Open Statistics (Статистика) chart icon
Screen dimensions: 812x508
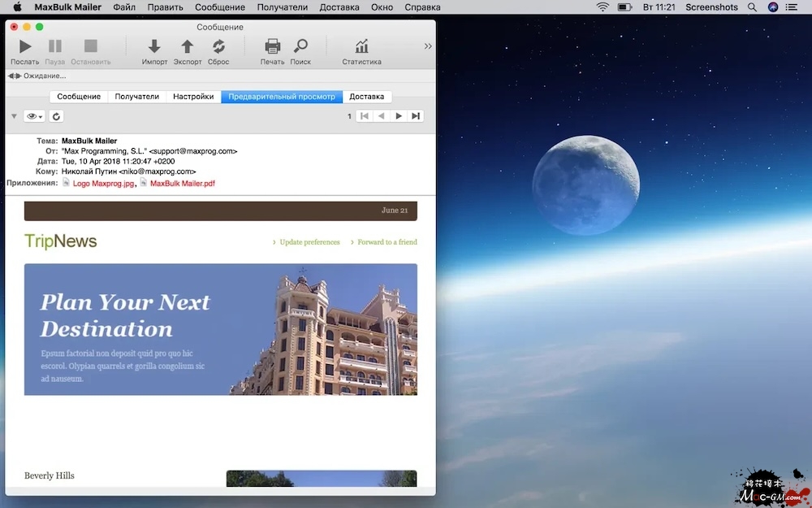361,47
